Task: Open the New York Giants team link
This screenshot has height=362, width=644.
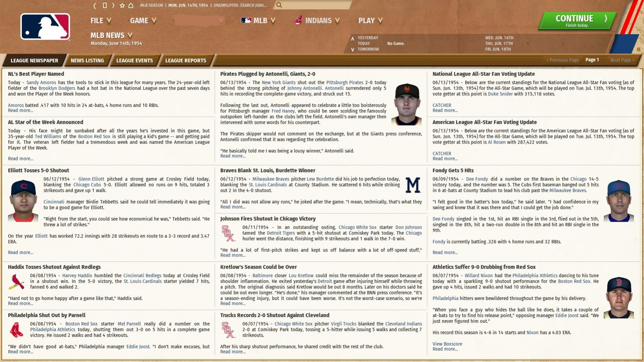Action: pos(279,83)
